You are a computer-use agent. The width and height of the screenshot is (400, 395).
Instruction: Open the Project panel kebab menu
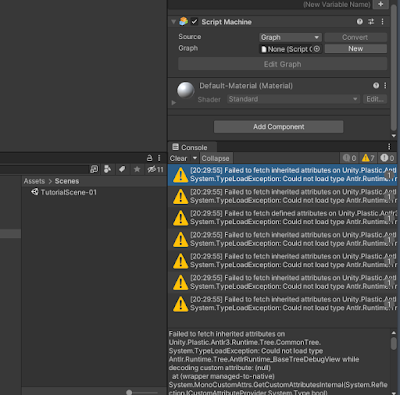159,158
